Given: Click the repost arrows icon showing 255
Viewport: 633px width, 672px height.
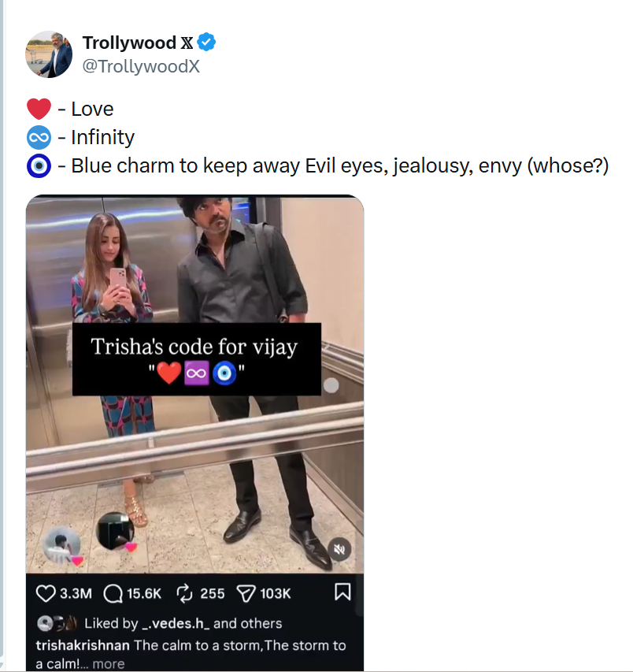Looking at the screenshot, I should pos(183,592).
